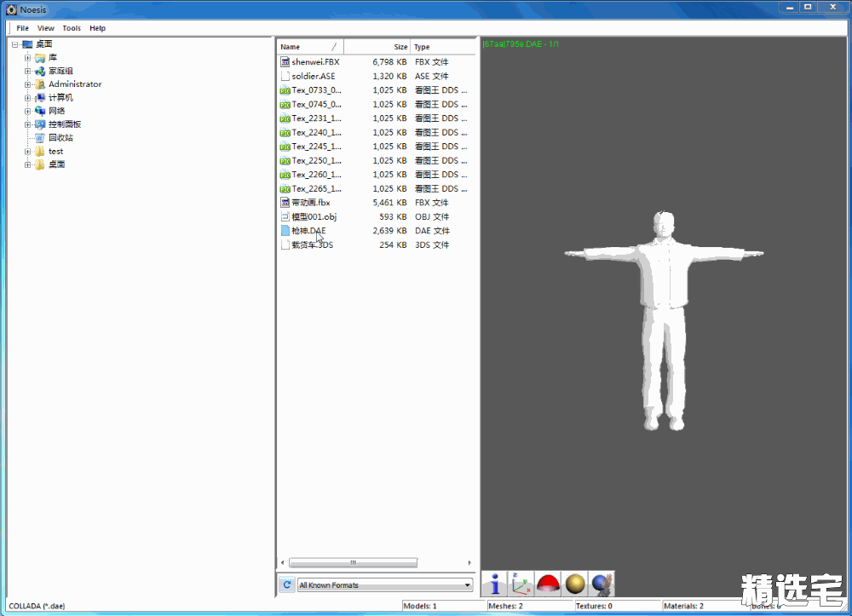Collapse the root 桌面 tree node
Viewport: 852px width, 616px height.
click(x=15, y=44)
